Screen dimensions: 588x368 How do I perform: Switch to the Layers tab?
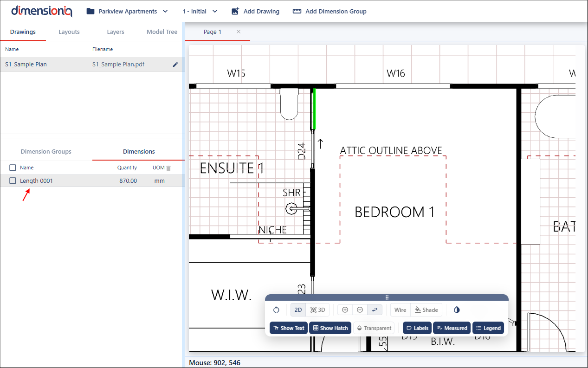coord(116,32)
